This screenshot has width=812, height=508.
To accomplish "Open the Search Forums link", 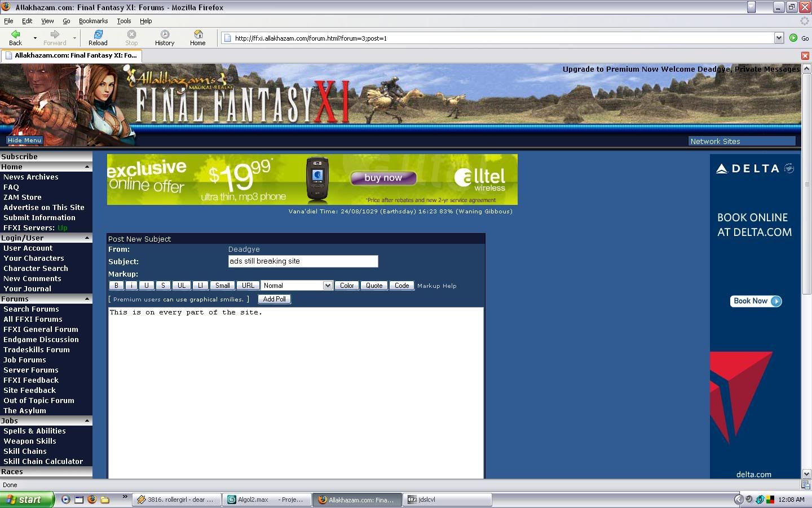I will (x=31, y=309).
